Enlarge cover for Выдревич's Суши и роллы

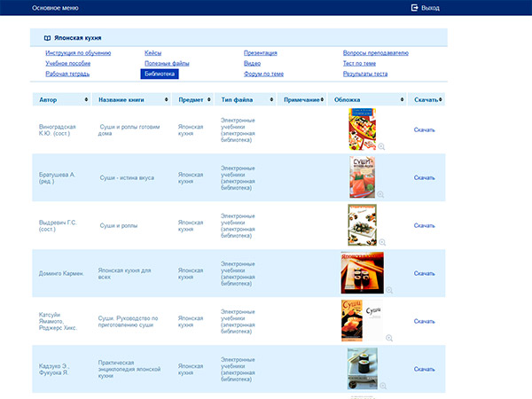click(380, 242)
